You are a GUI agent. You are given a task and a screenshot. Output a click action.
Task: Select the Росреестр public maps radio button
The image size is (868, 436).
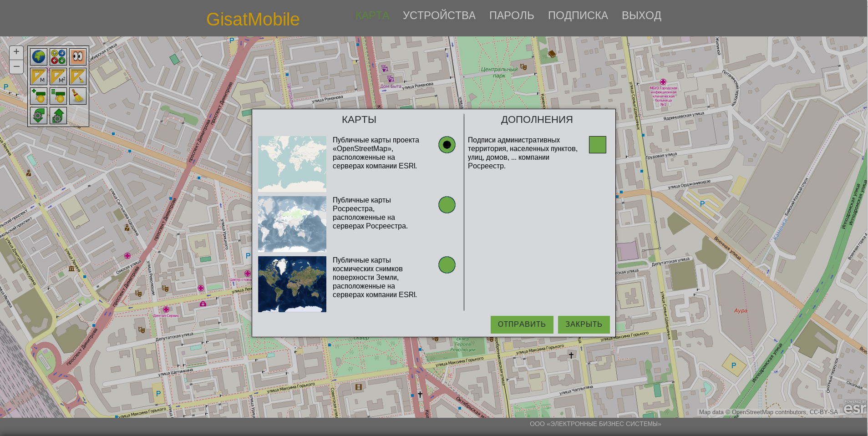tap(447, 205)
